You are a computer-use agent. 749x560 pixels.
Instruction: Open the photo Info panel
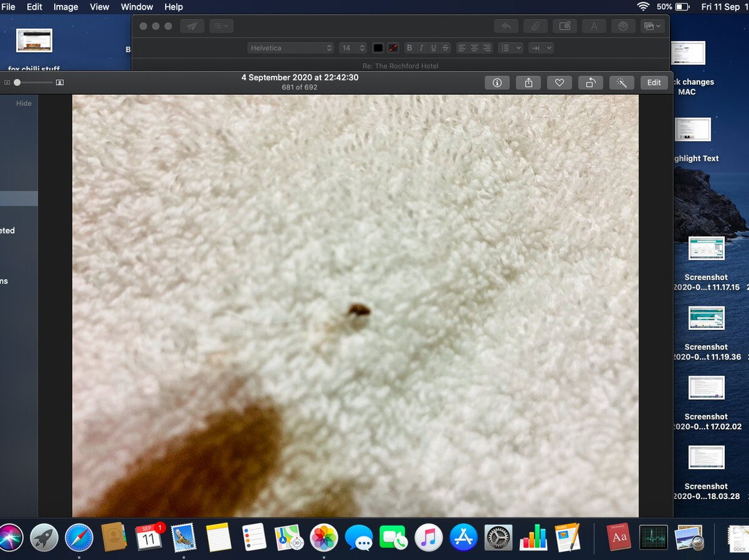point(497,82)
